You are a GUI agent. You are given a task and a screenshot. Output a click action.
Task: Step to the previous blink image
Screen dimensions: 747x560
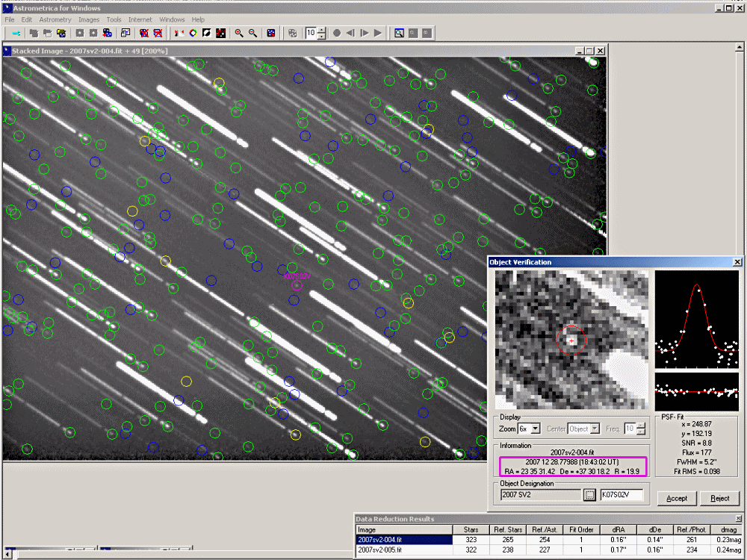click(351, 33)
